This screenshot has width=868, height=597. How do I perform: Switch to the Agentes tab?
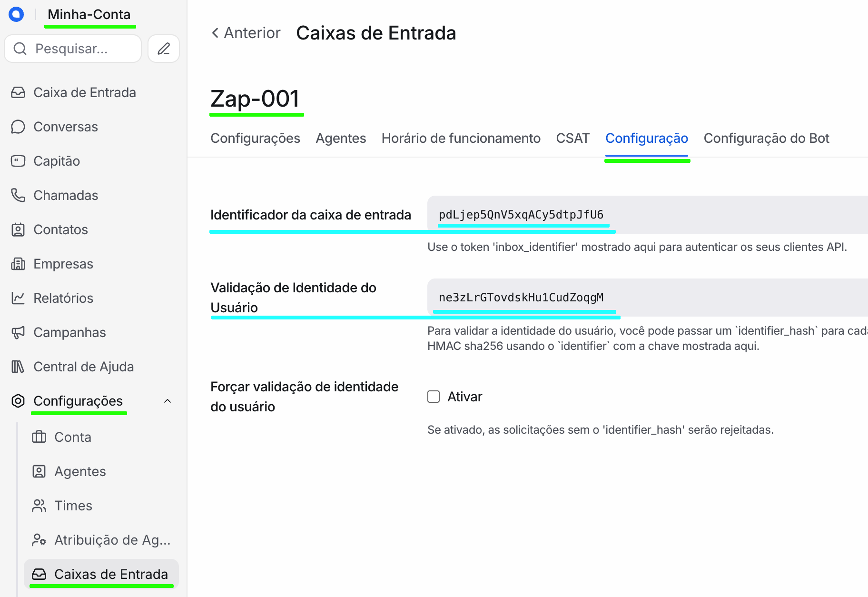point(341,138)
